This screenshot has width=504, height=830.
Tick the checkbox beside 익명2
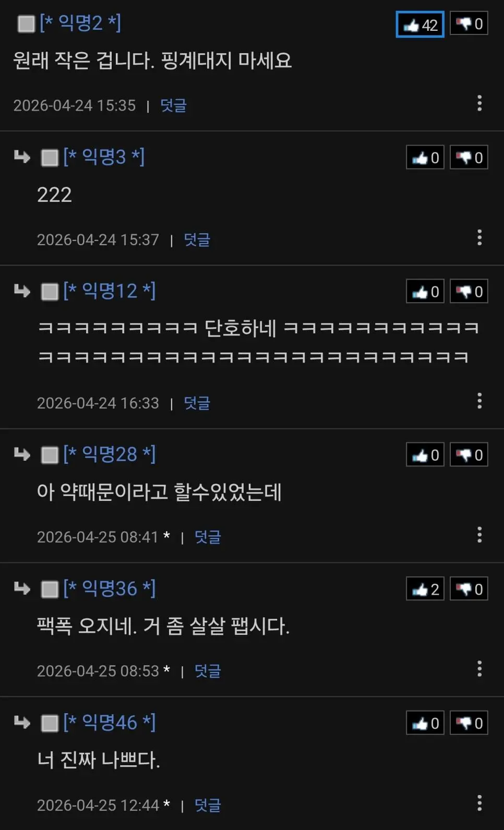tap(26, 24)
